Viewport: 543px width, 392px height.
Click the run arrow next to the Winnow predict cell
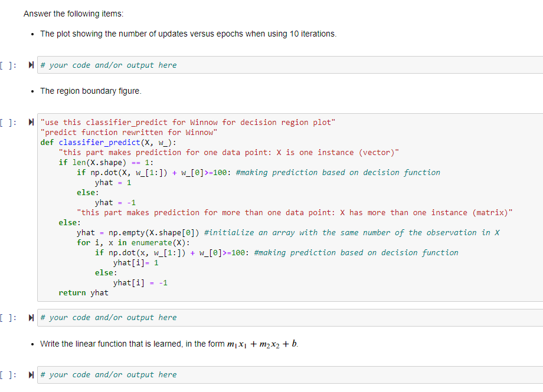tap(31, 122)
